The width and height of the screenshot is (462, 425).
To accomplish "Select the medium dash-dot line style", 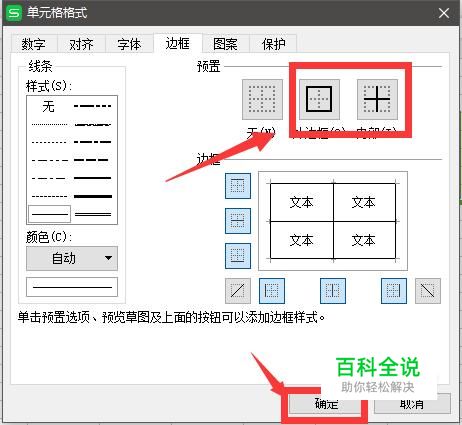I will [93, 142].
